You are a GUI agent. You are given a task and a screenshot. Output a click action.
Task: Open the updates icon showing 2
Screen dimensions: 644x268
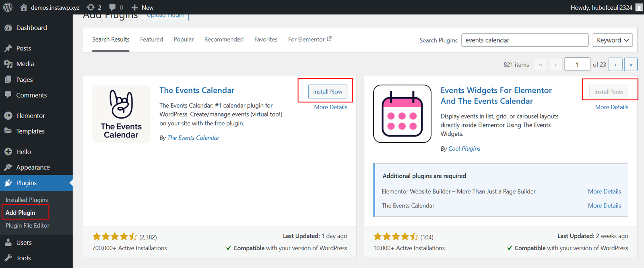(x=91, y=7)
